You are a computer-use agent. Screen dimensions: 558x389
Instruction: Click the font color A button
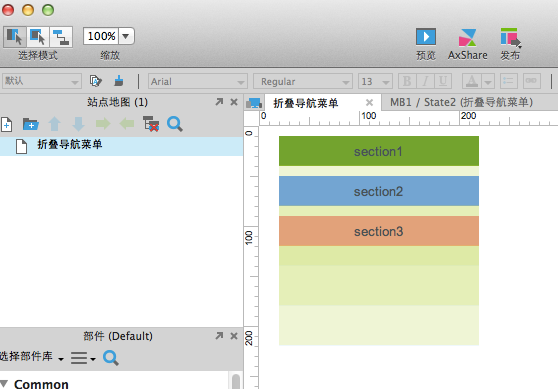pos(472,81)
